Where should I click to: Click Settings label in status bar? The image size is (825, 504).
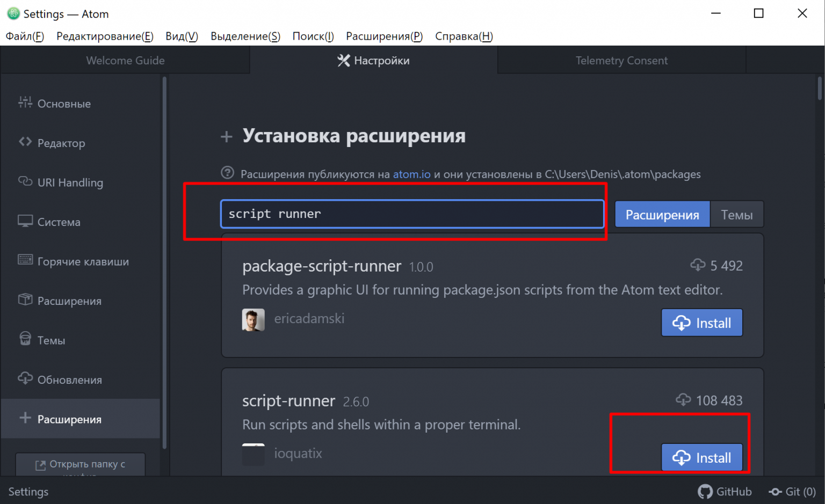point(28,492)
